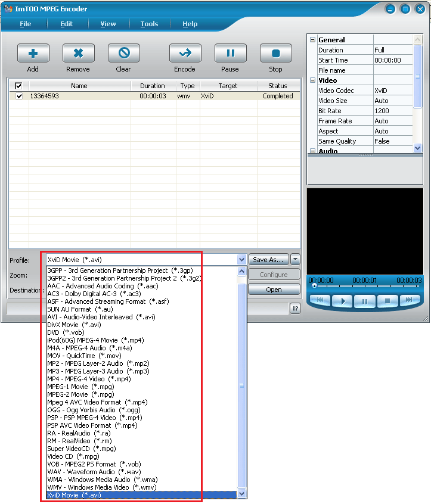Click the Bit Rate value 1200
Image resolution: width=431 pixels, height=504 pixels.
click(393, 111)
